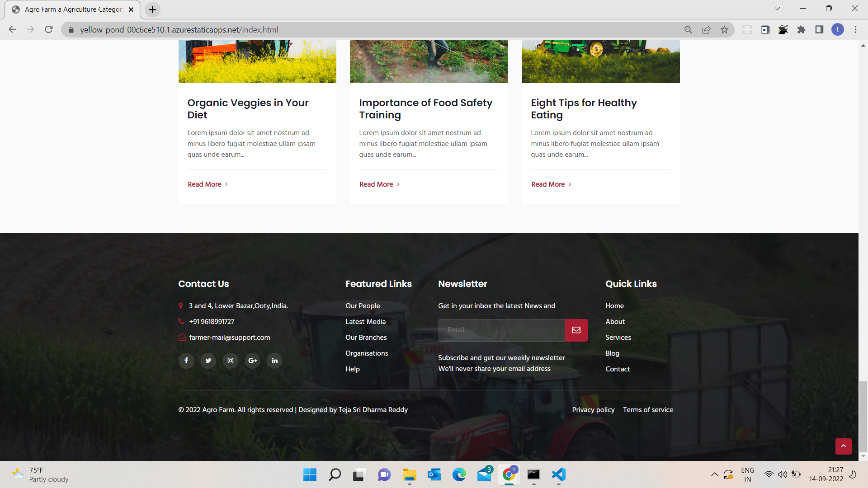Open the Organisations featured link
Image resolution: width=868 pixels, height=488 pixels.
(367, 353)
